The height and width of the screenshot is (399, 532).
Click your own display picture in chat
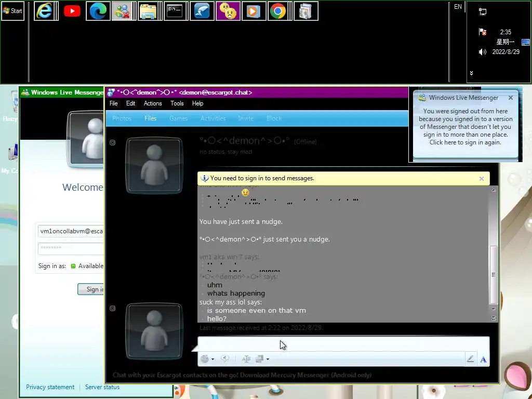pos(154,331)
